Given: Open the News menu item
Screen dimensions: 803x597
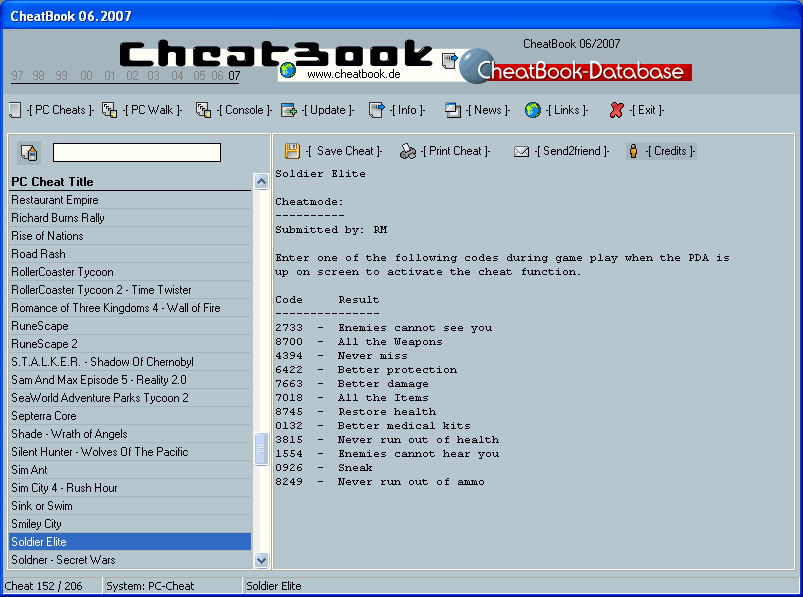Looking at the screenshot, I should coord(488,110).
